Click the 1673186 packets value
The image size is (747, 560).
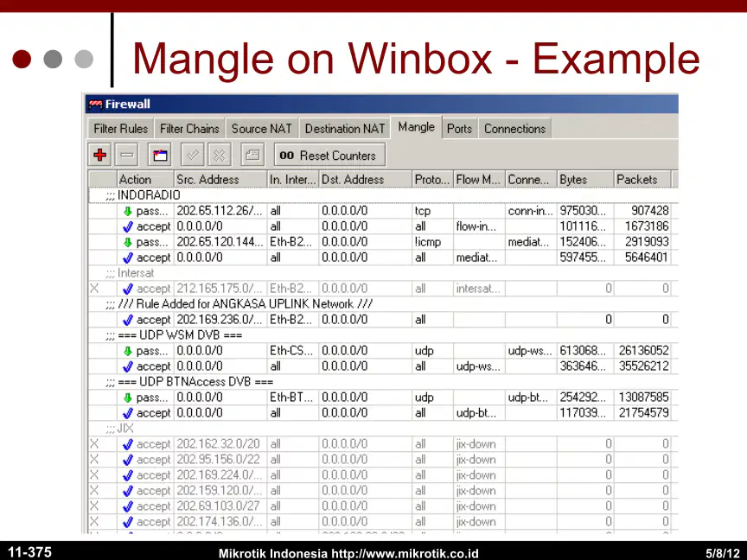coord(647,226)
